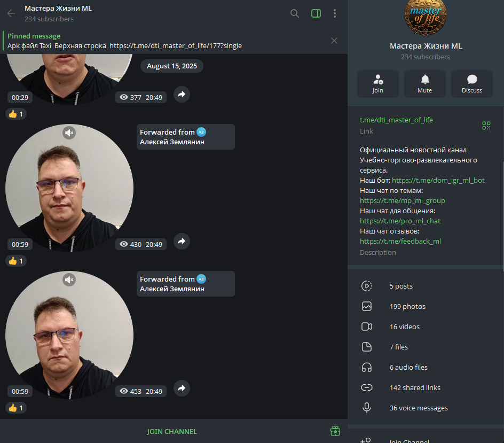This screenshot has width=504, height=443.
Task: Dismiss the pinned message
Action: click(334, 41)
